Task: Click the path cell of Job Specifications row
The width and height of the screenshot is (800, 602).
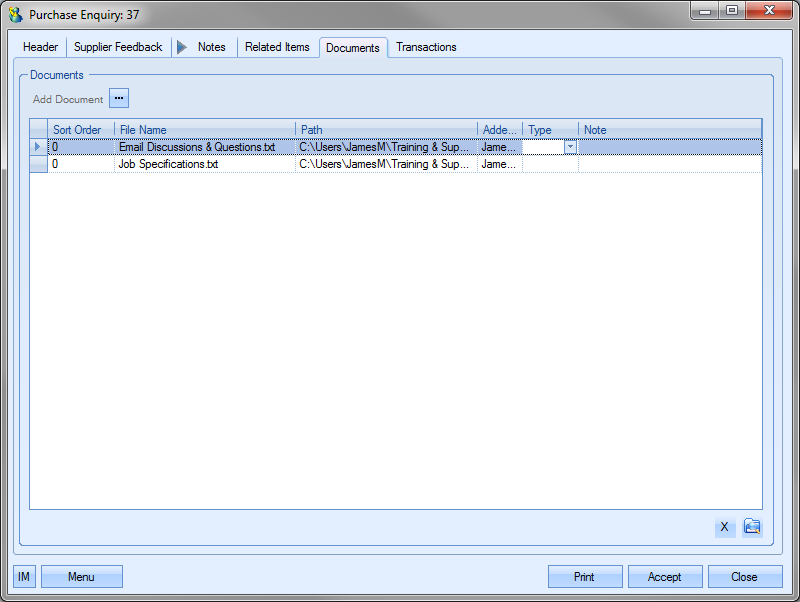Action: pos(386,164)
